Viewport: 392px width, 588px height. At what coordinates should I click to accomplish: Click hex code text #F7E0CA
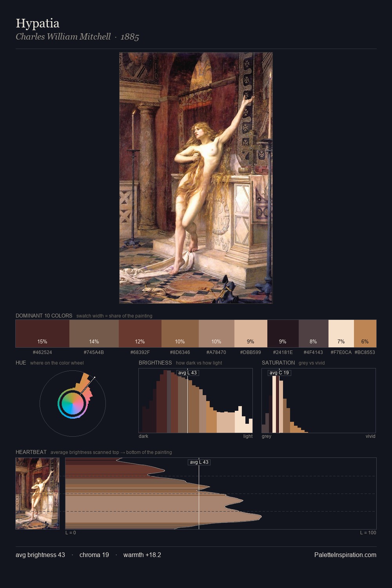(341, 352)
